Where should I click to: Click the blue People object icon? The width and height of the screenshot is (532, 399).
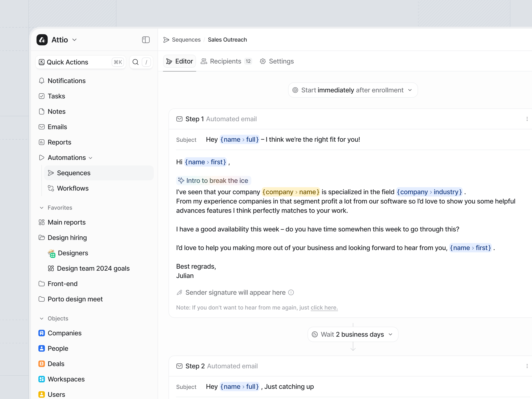pyautogui.click(x=42, y=348)
